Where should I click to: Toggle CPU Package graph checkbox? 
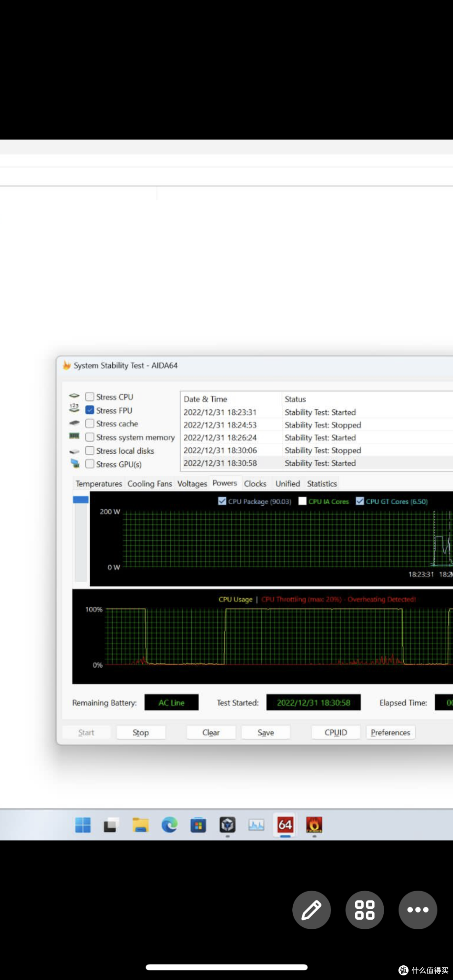coord(222,501)
